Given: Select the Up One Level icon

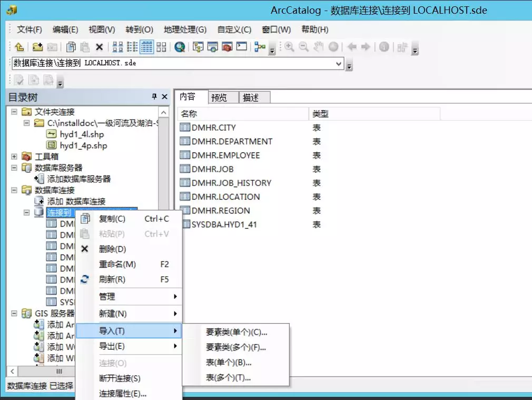Looking at the screenshot, I should (x=19, y=46).
